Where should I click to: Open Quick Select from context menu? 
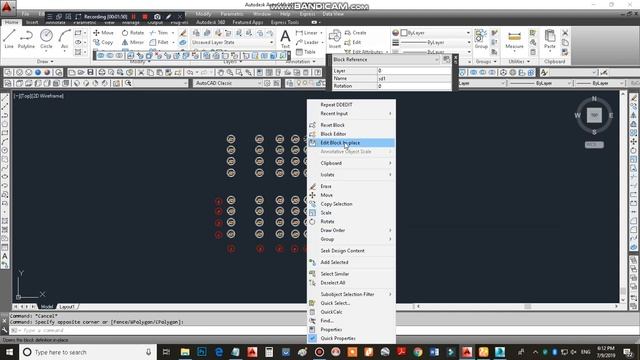click(x=351, y=303)
